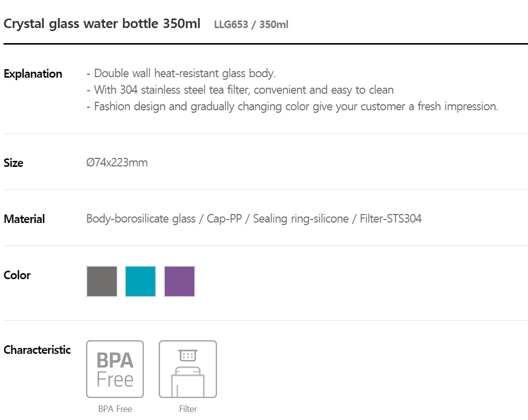
Task: Click the Body-borosilicate glass material text
Action: click(141, 219)
